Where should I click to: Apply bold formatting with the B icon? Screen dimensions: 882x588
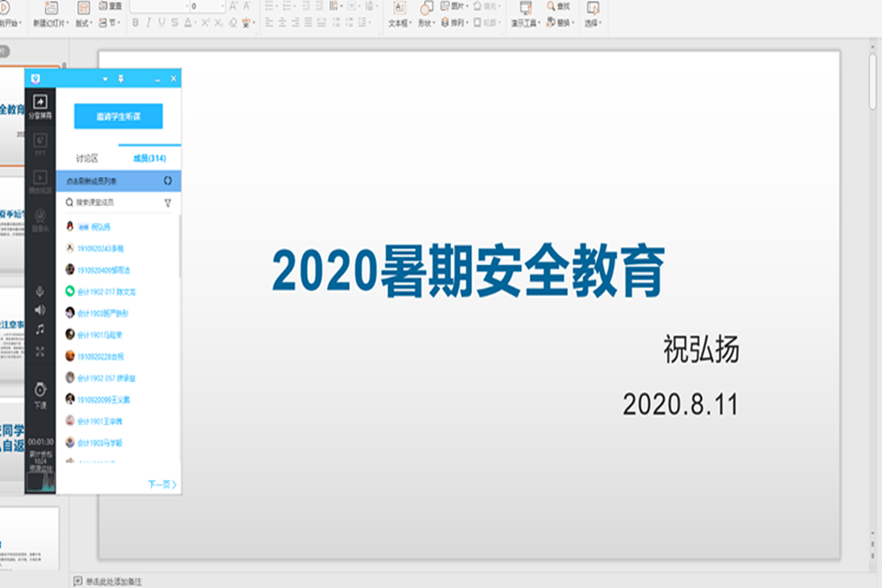tap(135, 23)
